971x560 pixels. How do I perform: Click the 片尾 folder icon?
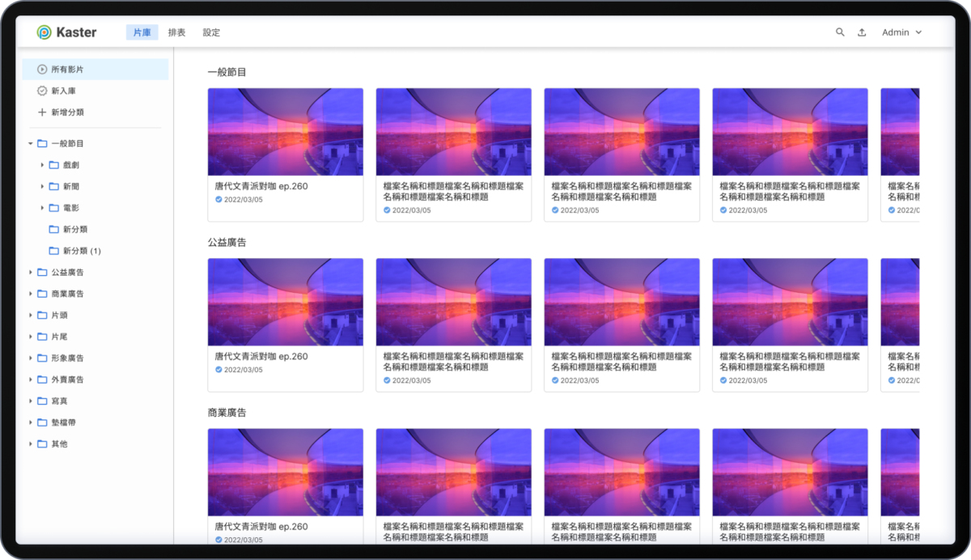coord(42,337)
